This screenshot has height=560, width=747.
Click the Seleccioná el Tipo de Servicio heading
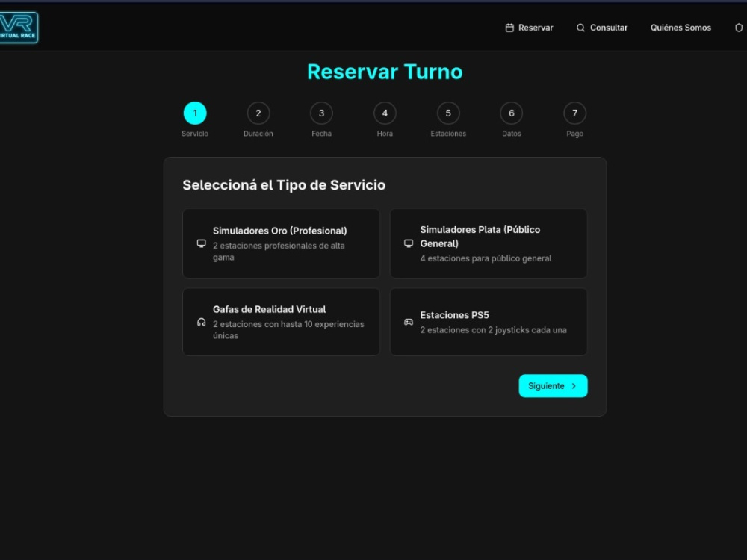coord(284,185)
